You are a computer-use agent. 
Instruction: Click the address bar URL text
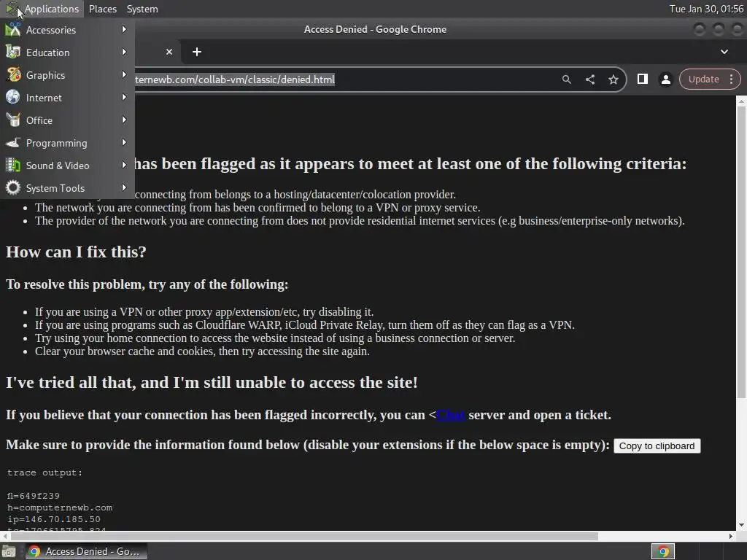coord(235,79)
